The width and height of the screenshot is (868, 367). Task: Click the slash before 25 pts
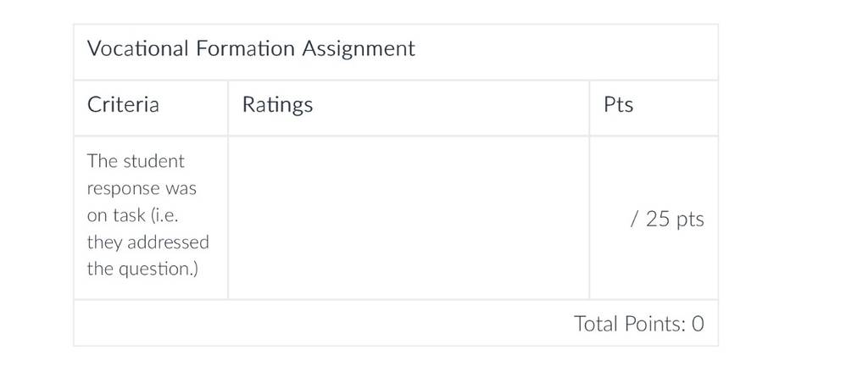(634, 220)
